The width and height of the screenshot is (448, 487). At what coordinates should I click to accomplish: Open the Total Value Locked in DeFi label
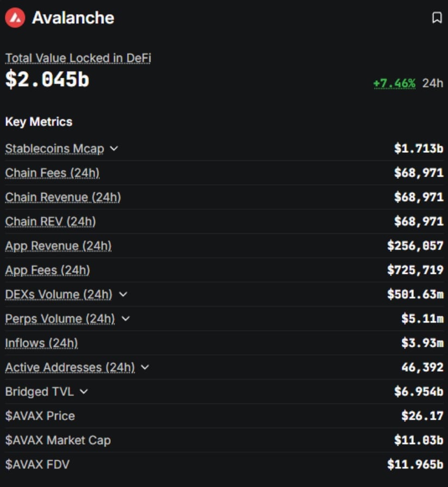point(78,58)
